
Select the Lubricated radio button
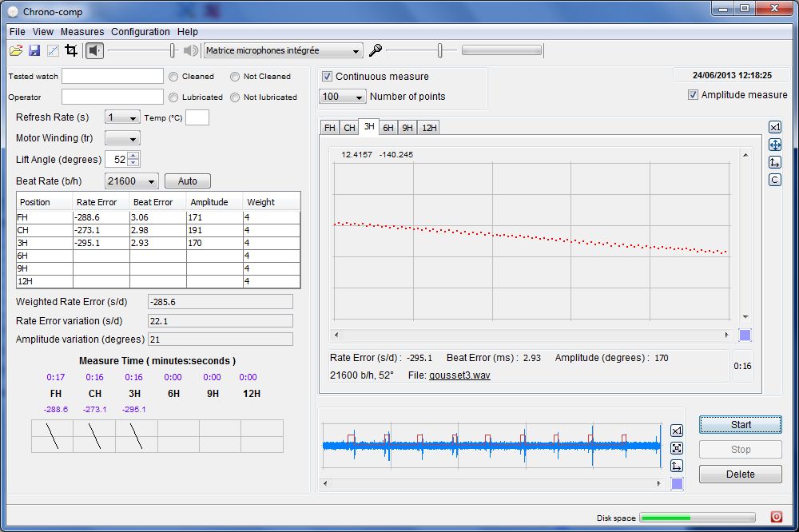click(173, 97)
